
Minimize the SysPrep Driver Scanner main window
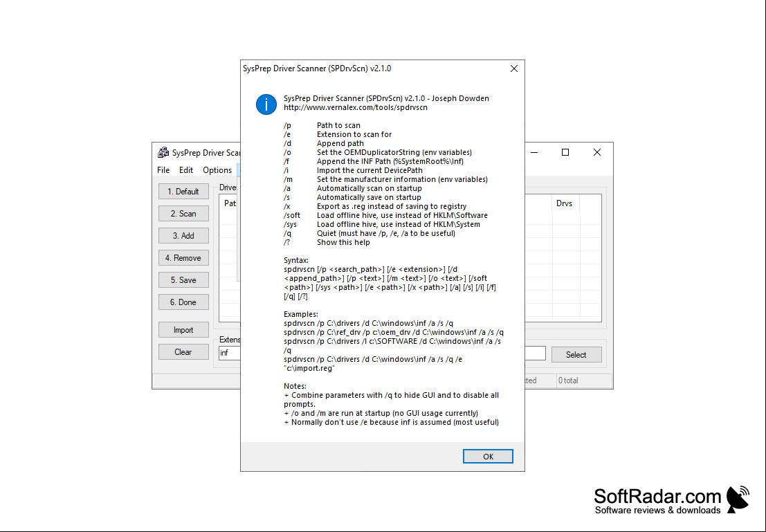(534, 152)
